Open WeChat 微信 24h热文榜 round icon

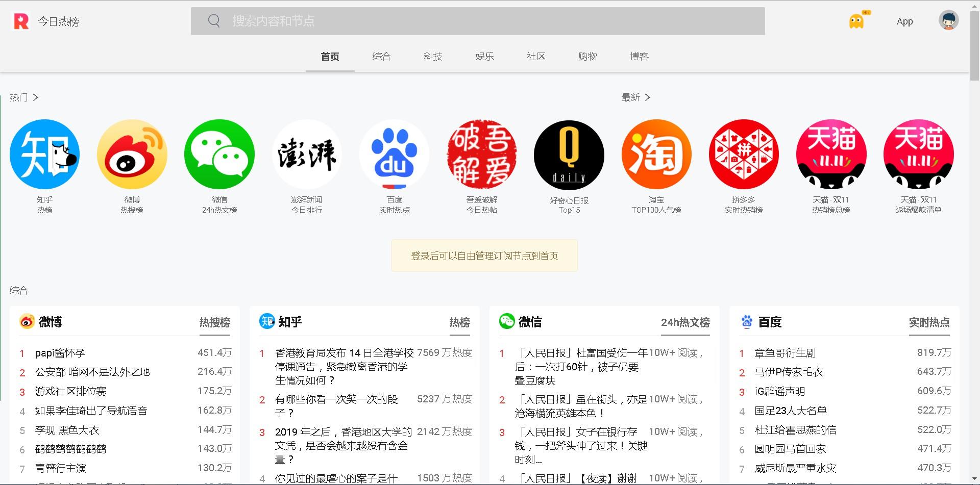click(x=219, y=155)
